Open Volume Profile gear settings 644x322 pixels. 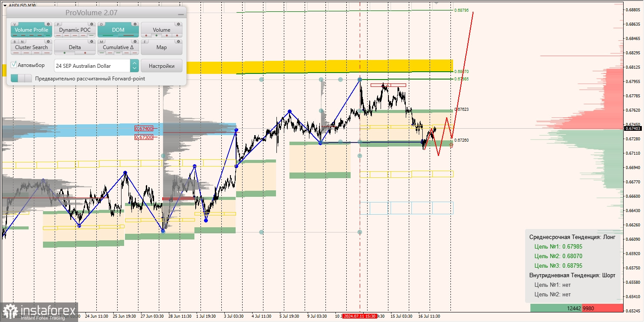click(48, 24)
